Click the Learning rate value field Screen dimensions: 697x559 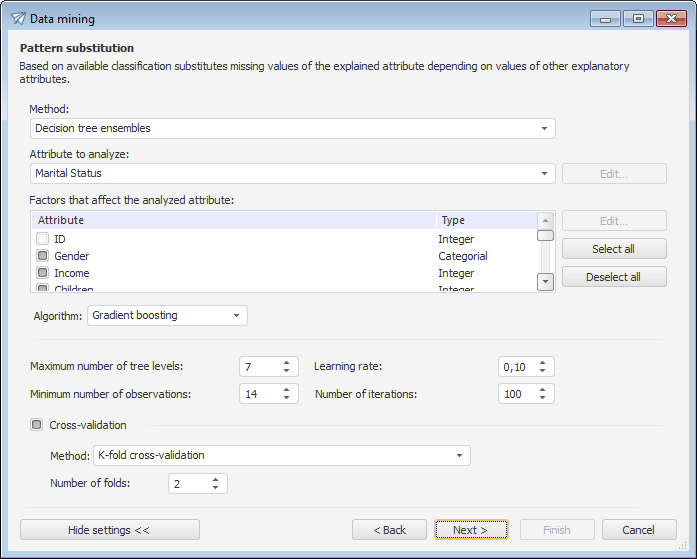pyautogui.click(x=516, y=367)
